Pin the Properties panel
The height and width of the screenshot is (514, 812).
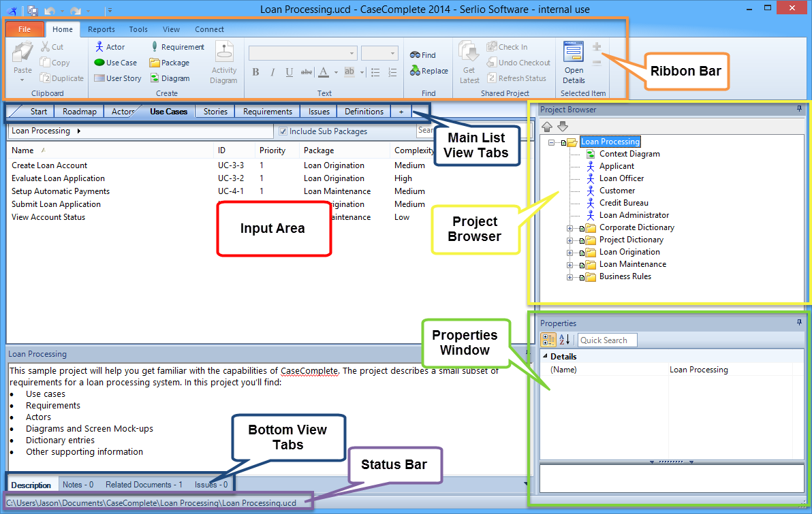[x=799, y=323]
